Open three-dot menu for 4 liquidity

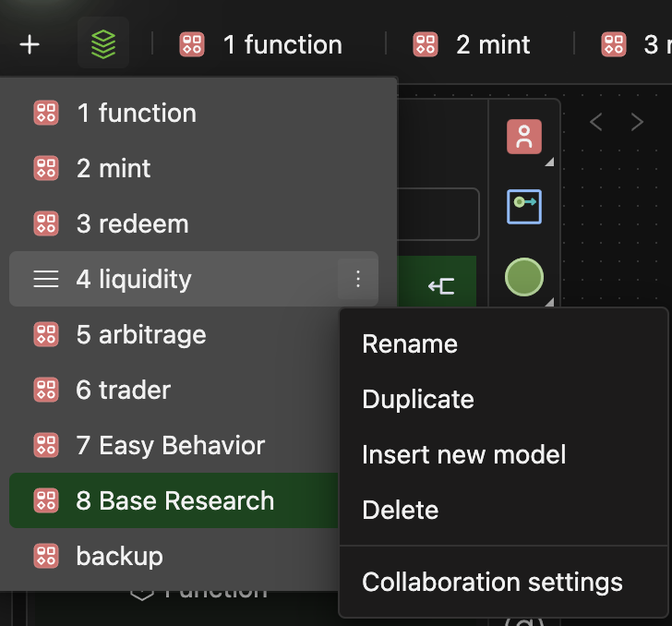click(x=358, y=279)
